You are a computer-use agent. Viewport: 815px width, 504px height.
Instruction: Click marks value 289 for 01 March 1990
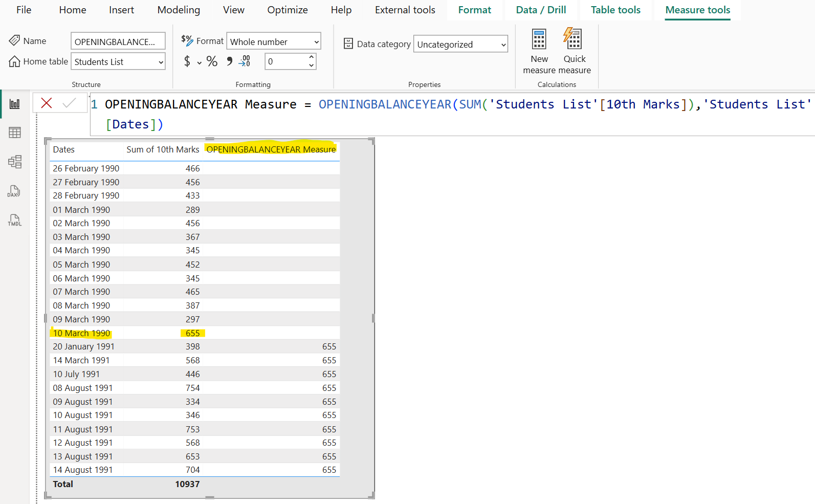[193, 210]
